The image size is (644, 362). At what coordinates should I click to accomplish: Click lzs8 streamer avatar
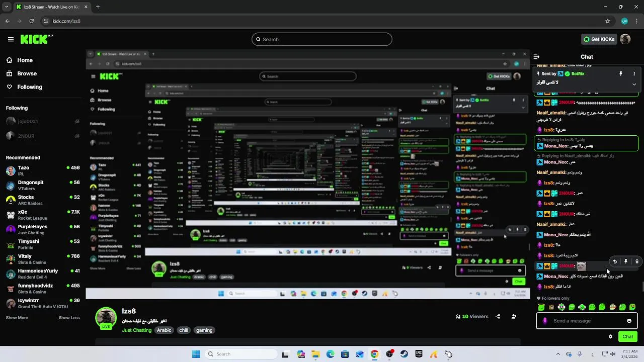(106, 319)
